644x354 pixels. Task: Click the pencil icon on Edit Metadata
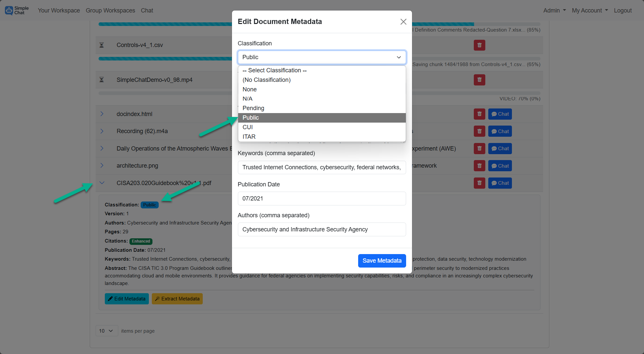pyautogui.click(x=111, y=298)
